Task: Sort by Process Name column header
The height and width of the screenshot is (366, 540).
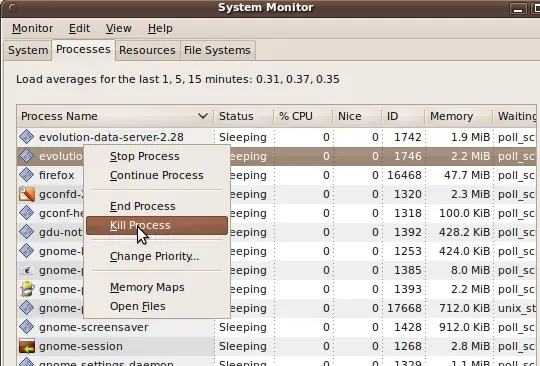Action: (x=115, y=116)
